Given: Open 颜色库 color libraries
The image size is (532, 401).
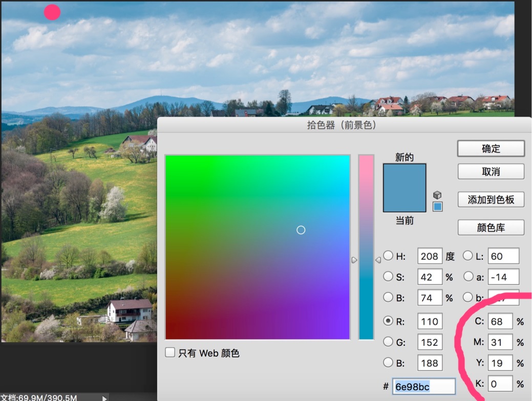Looking at the screenshot, I should pos(491,227).
